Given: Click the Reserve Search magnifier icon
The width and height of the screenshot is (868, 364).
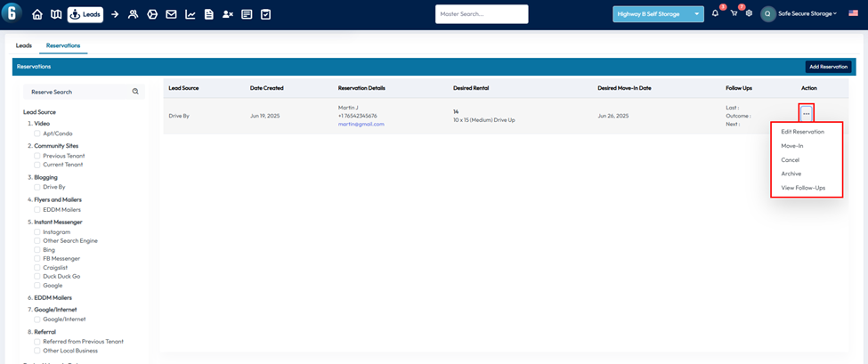Looking at the screenshot, I should pyautogui.click(x=135, y=92).
